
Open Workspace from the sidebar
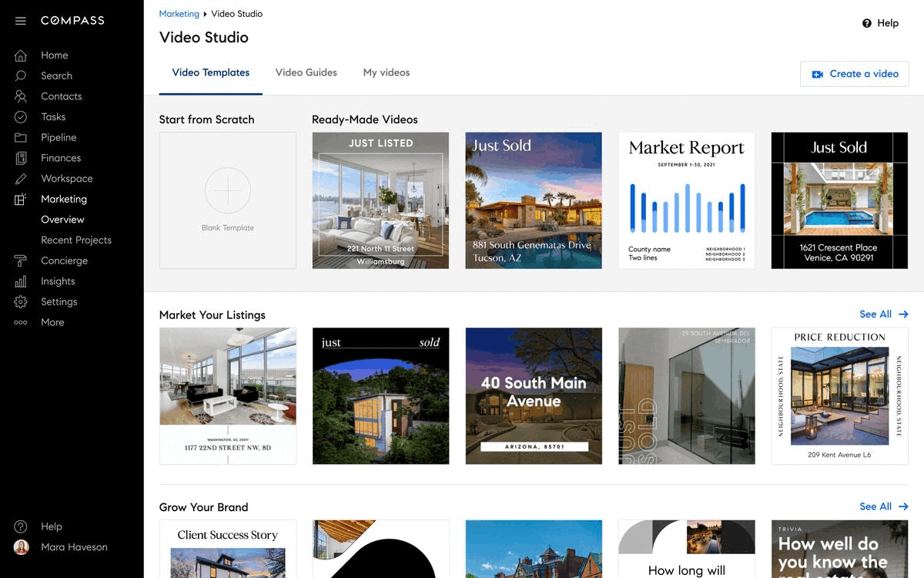point(67,179)
